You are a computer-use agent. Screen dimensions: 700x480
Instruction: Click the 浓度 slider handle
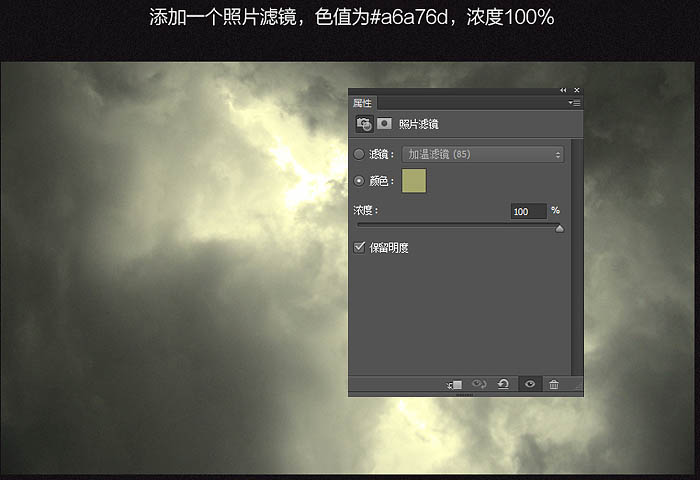point(559,229)
